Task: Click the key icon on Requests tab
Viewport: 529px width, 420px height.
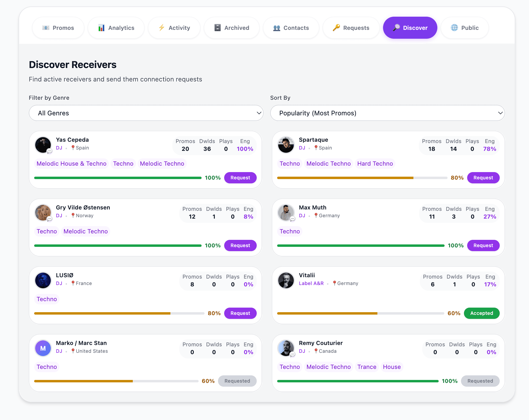Action: 336,28
